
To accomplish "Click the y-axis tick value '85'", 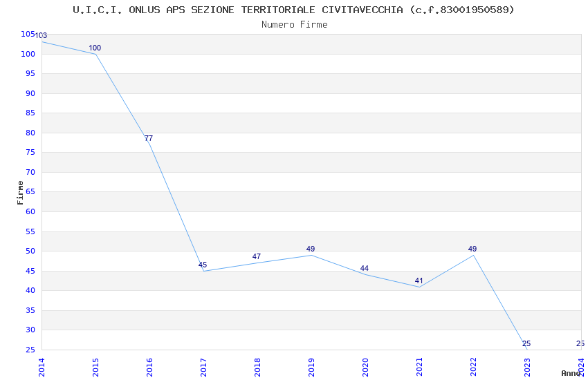I will [x=30, y=113].
